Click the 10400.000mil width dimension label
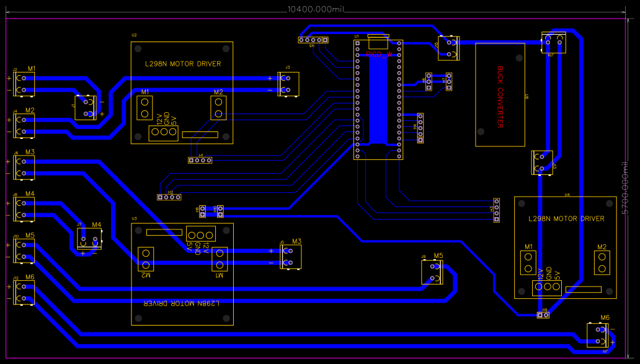640x364 pixels. point(316,9)
